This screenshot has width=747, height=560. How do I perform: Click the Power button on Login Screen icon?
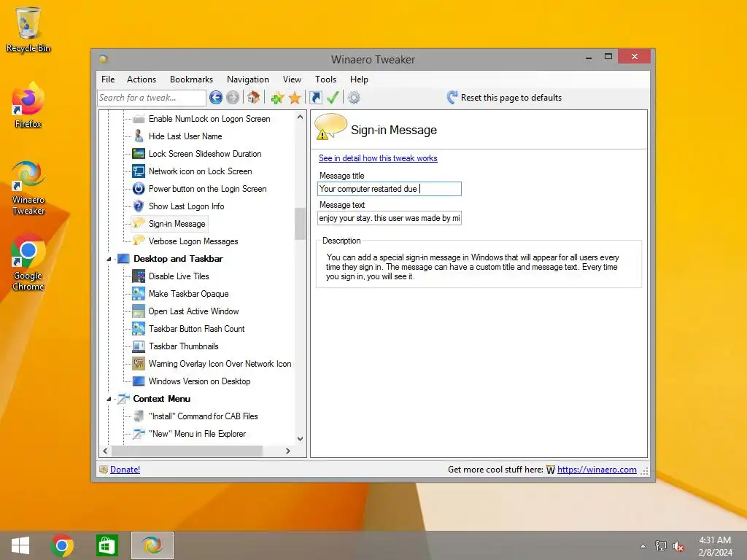click(139, 189)
